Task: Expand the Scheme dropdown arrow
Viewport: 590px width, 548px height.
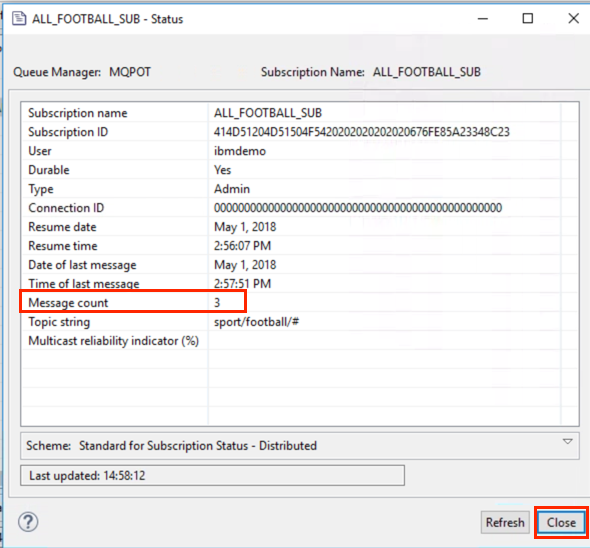Action: 567,441
